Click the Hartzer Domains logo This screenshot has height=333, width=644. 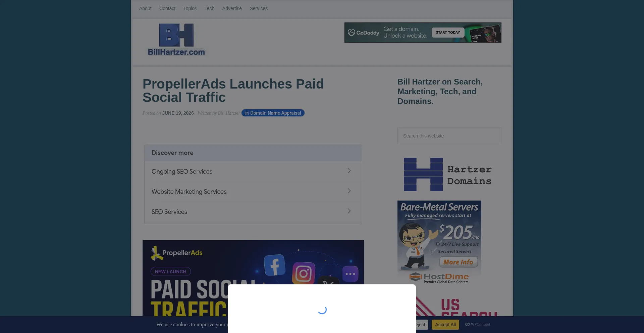pyautogui.click(x=448, y=175)
